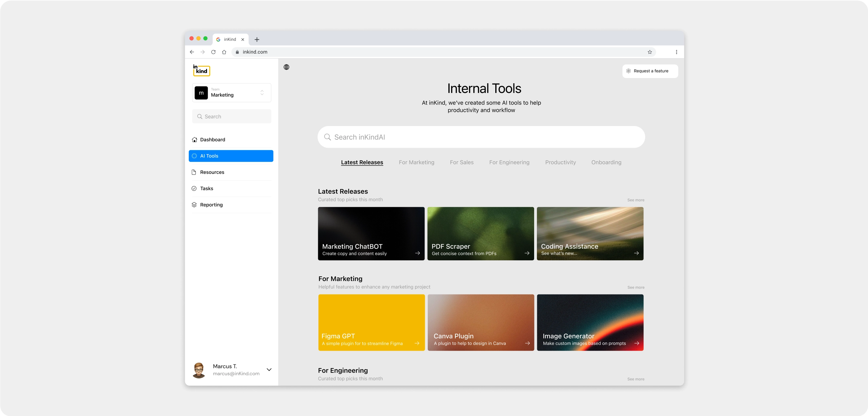Open the PDF Scraper card
868x416 pixels.
click(480, 233)
